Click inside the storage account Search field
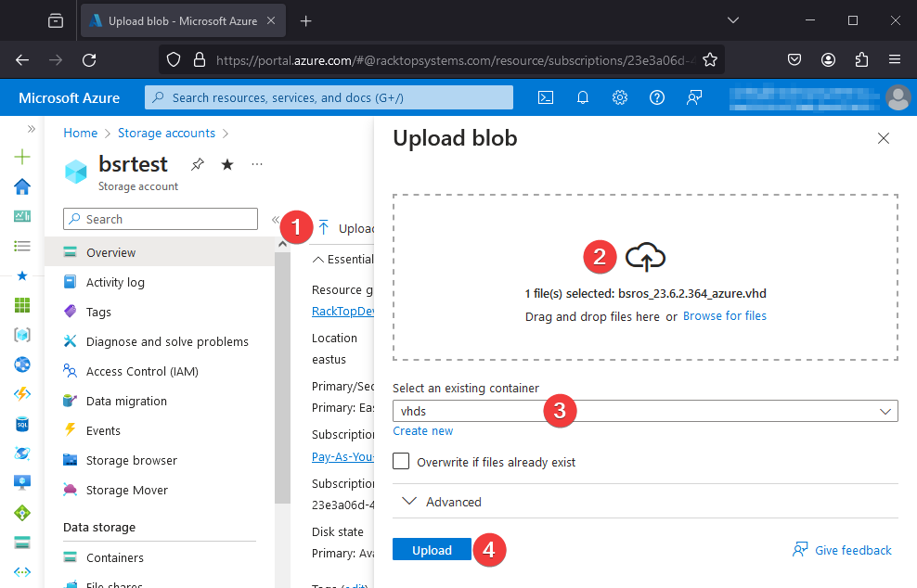The height and width of the screenshot is (588, 917). point(158,219)
